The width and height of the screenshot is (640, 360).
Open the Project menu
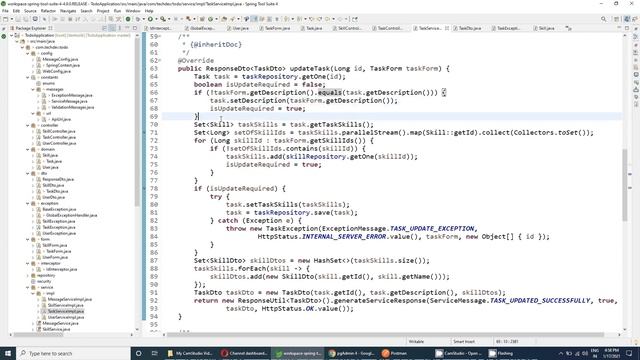click(103, 11)
